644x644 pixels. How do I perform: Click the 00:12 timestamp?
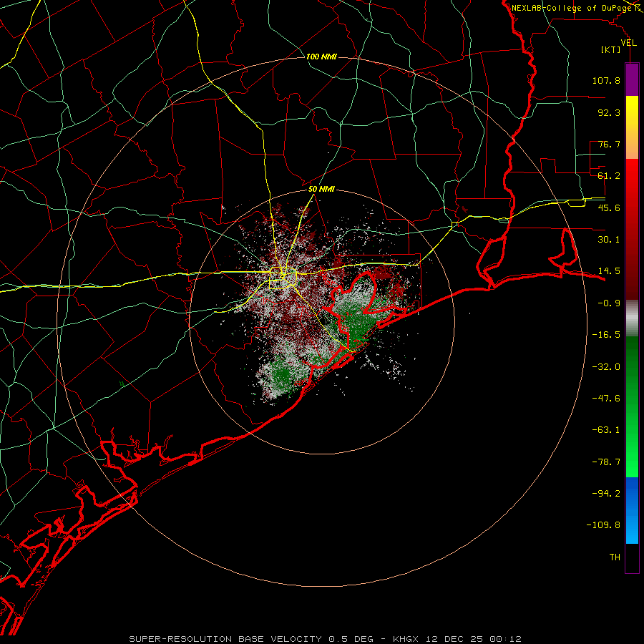coord(505,639)
